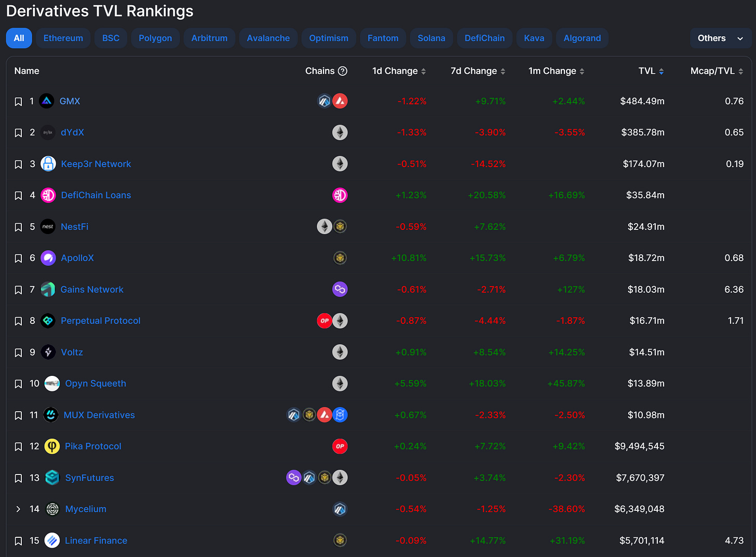The image size is (756, 557).
Task: Bookmark Linear Finance
Action: (x=18, y=541)
